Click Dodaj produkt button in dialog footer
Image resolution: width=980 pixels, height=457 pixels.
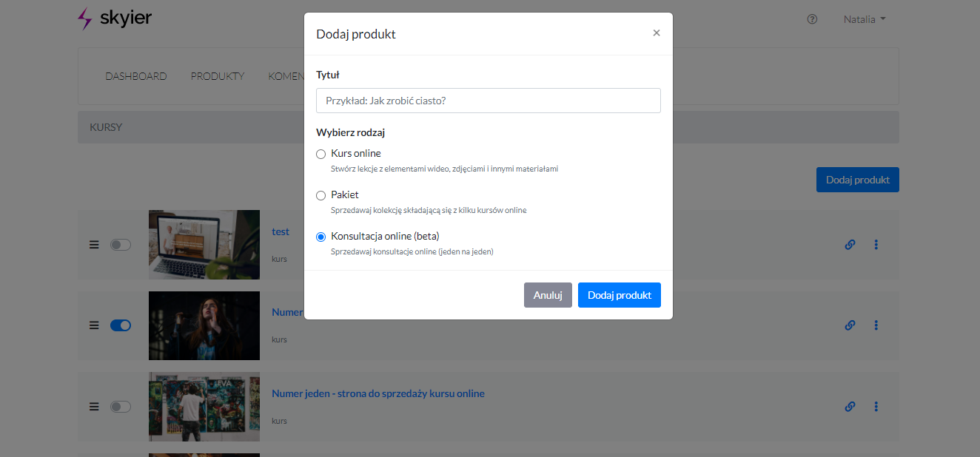click(x=619, y=295)
